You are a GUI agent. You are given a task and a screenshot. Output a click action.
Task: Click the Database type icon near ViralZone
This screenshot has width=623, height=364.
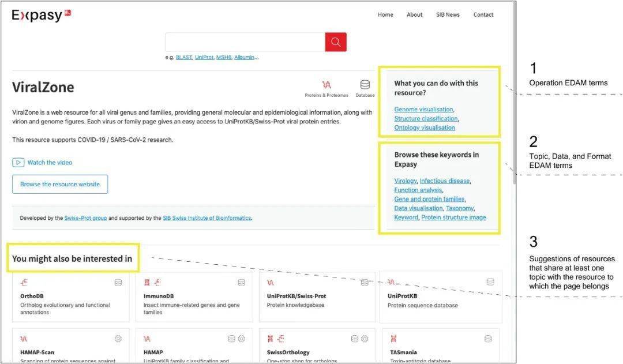click(x=365, y=85)
